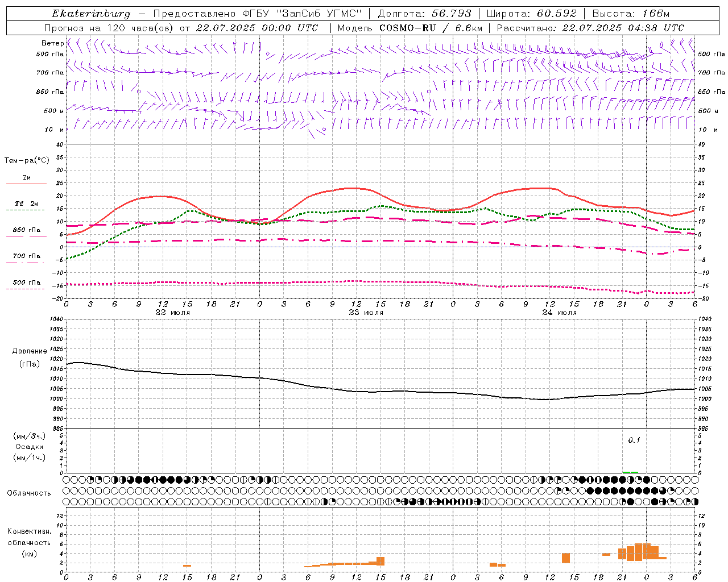Click the '23 июля' date label
Viewport: 728px width, 582px height.
(366, 313)
